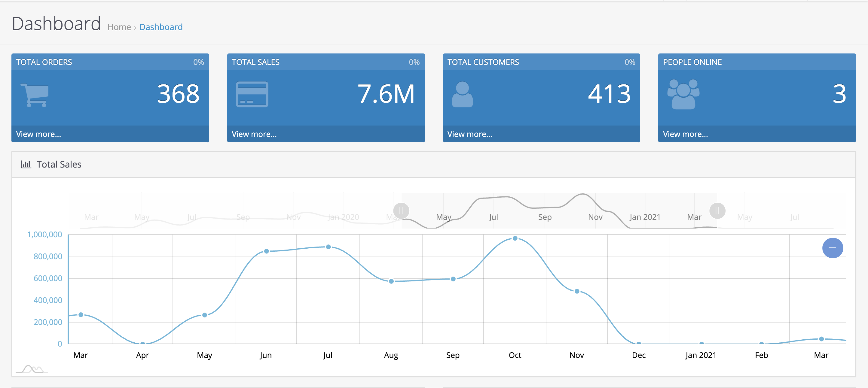The height and width of the screenshot is (388, 868).
Task: Click the Feb x-axis label
Action: pyautogui.click(x=762, y=355)
